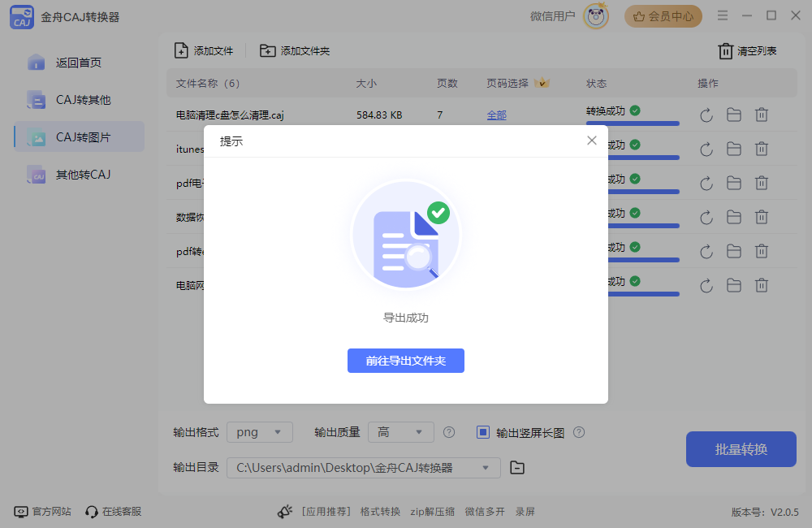Delete the 电脑清理c盘怎么清理.caj row
Screen dimensions: 812x528
pyautogui.click(x=762, y=115)
